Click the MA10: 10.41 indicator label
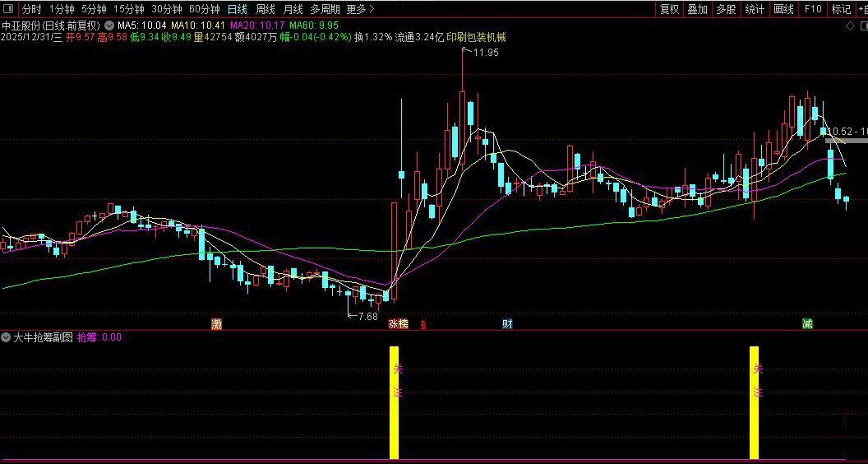Screen dimensions: 868x464 point(197,25)
